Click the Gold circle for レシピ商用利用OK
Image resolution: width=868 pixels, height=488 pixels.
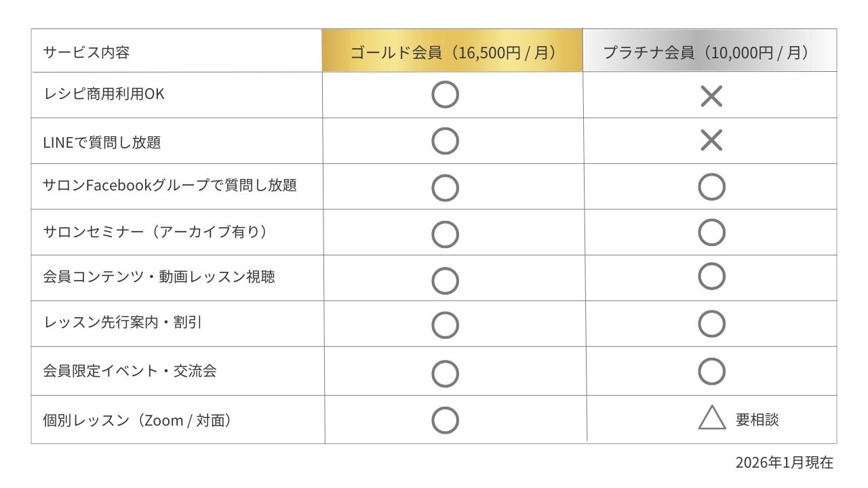[x=445, y=96]
